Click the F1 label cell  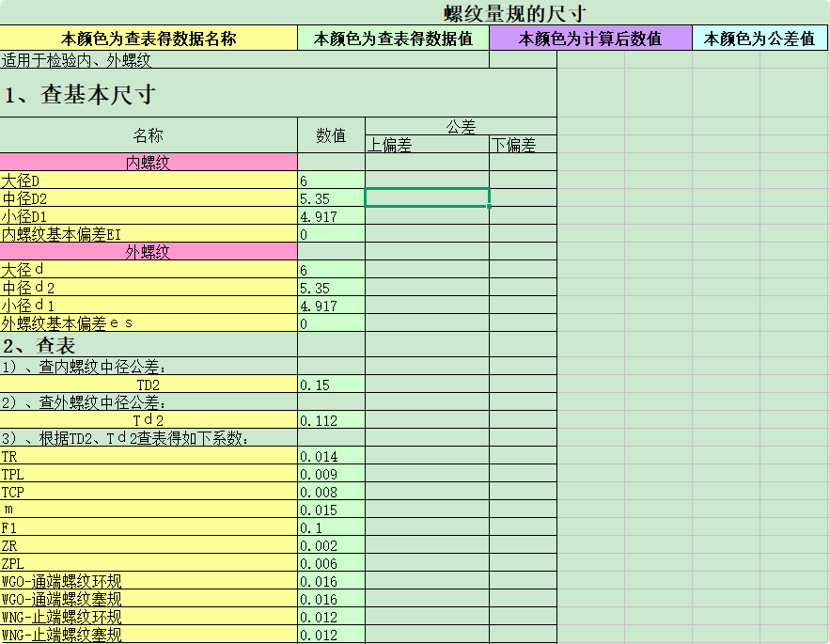[149, 527]
